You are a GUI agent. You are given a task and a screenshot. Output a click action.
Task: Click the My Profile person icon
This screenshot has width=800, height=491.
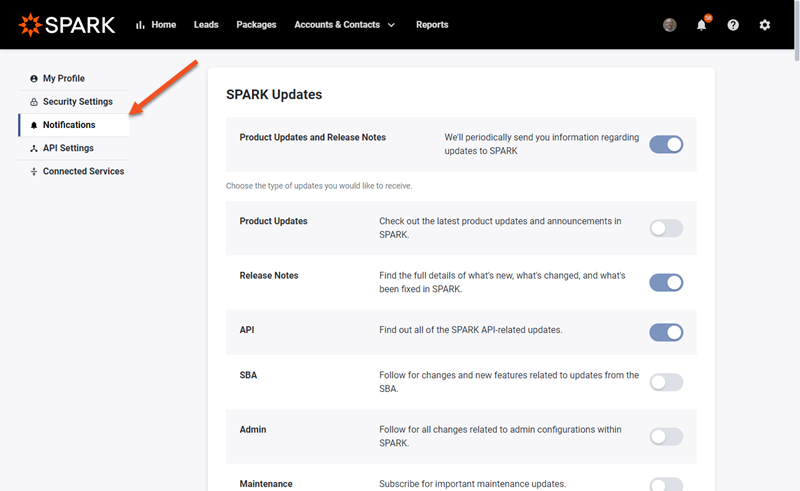point(34,79)
